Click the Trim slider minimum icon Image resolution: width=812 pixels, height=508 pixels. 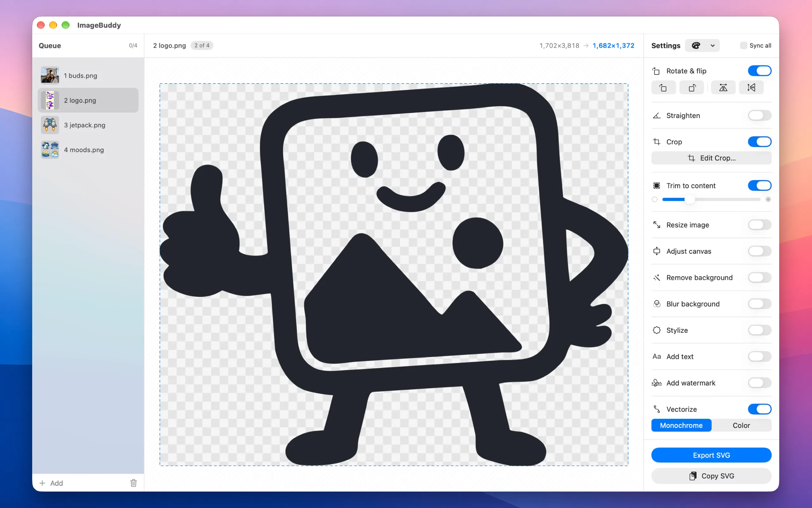655,200
